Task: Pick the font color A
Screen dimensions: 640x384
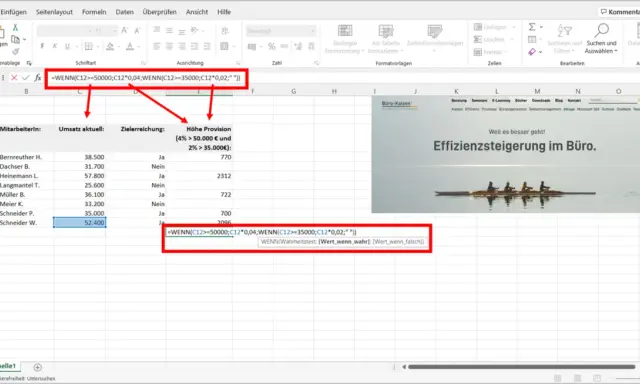Action: [x=130, y=46]
